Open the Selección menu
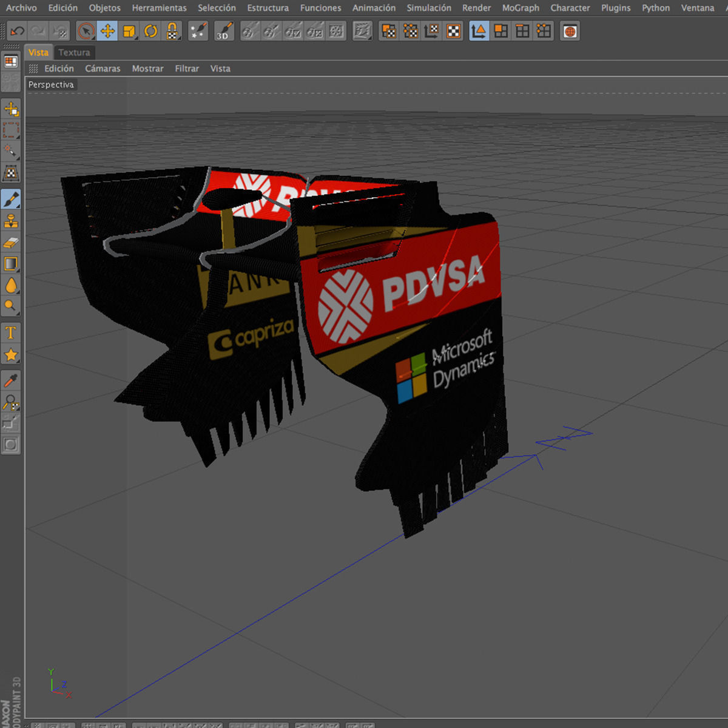The width and height of the screenshot is (728, 728). click(x=217, y=8)
